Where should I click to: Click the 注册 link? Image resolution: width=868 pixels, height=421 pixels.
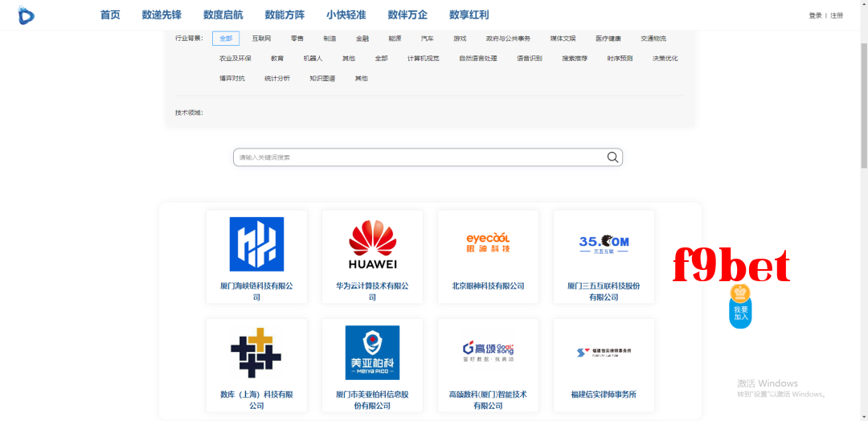(x=837, y=15)
